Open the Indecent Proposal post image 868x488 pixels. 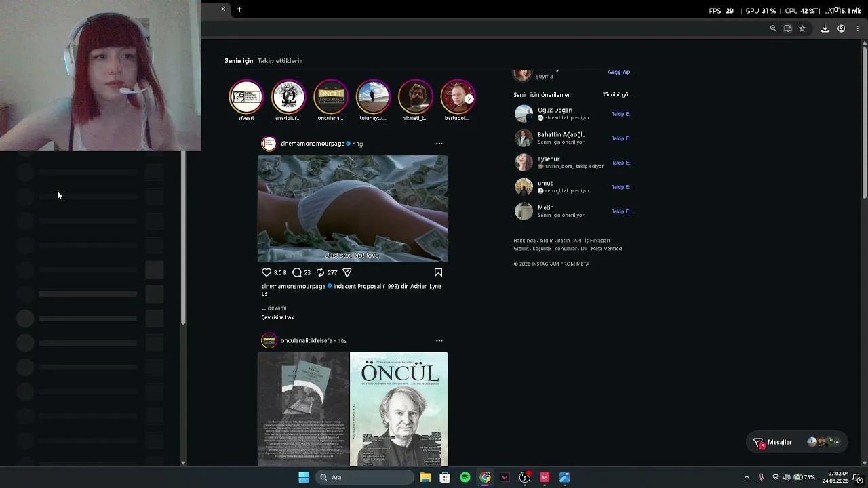click(353, 209)
